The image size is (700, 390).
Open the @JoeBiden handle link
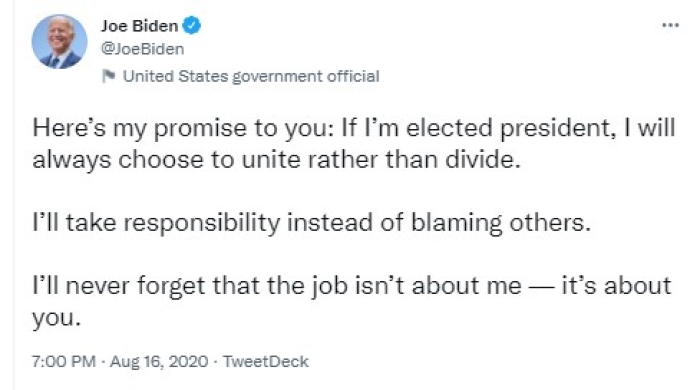[142, 49]
